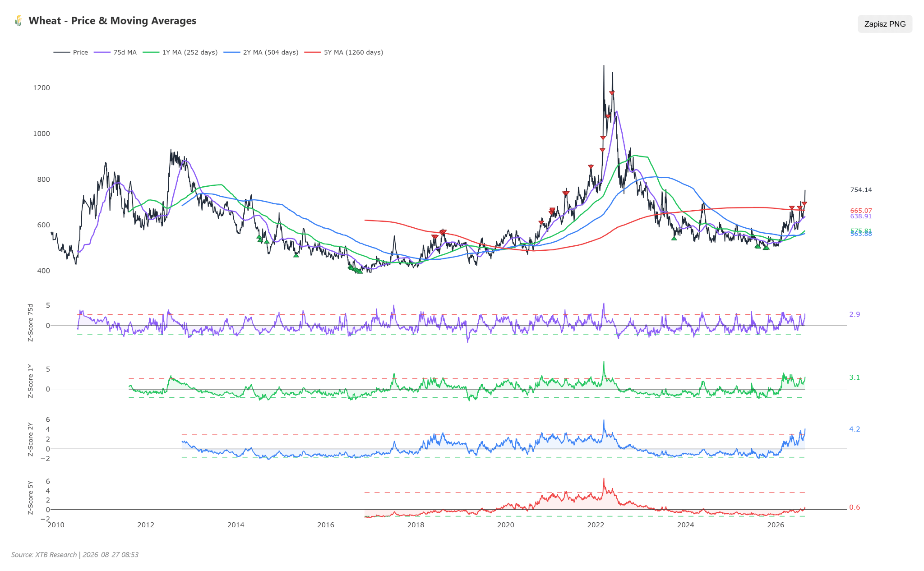Click the Z-Score 2Y value 4.2
This screenshot has width=924, height=571.
(855, 429)
